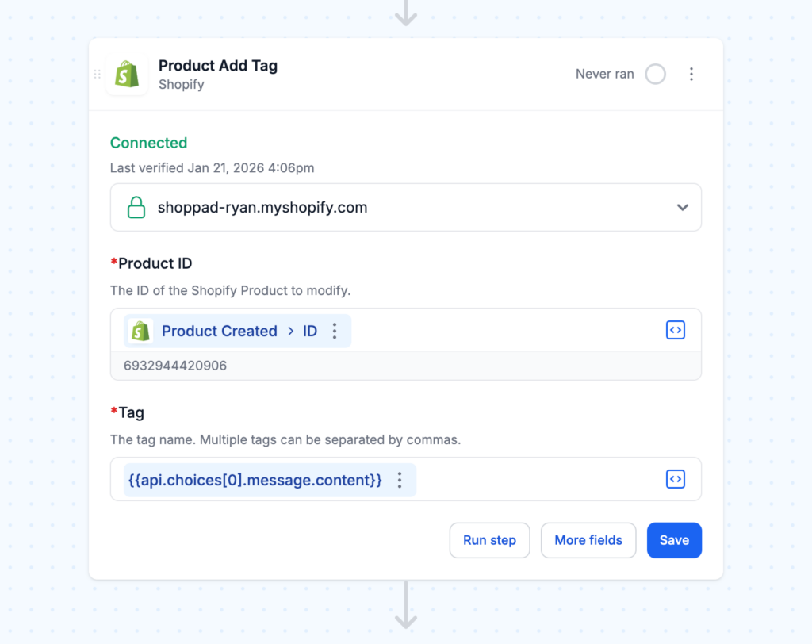Viewport: 812px width, 644px height.
Task: Select the Product Add Tag step title
Action: click(217, 66)
